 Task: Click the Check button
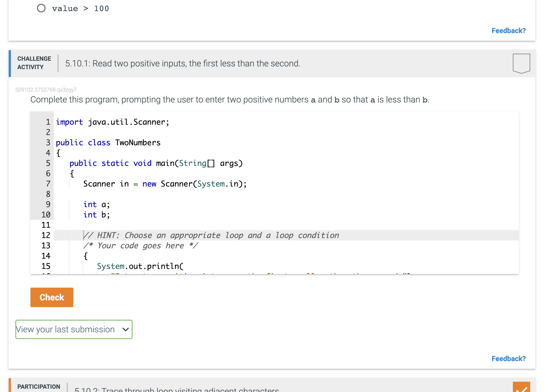click(52, 297)
